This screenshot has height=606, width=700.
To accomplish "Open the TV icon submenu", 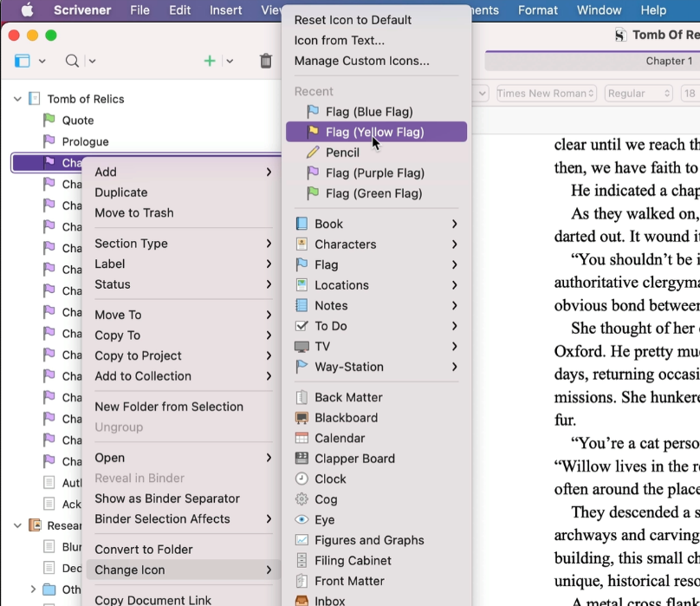I will pyautogui.click(x=376, y=347).
